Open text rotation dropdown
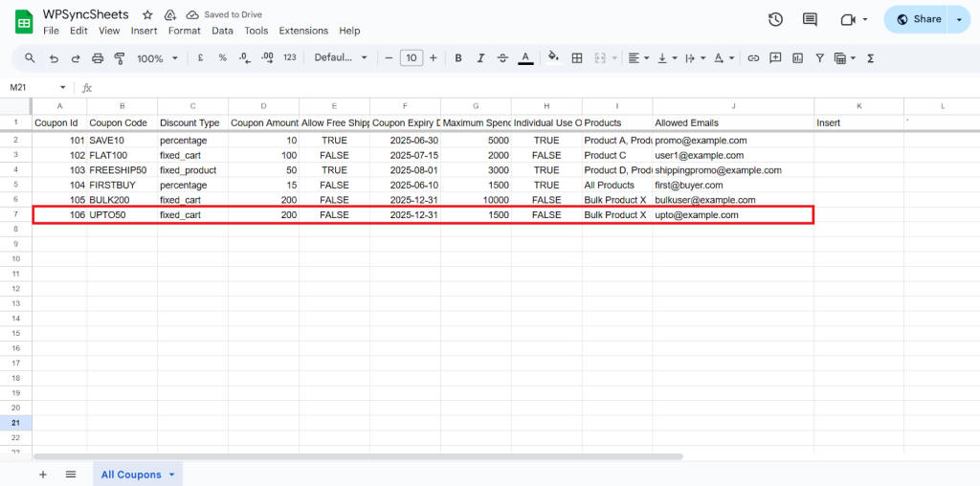The image size is (980, 486). (724, 58)
